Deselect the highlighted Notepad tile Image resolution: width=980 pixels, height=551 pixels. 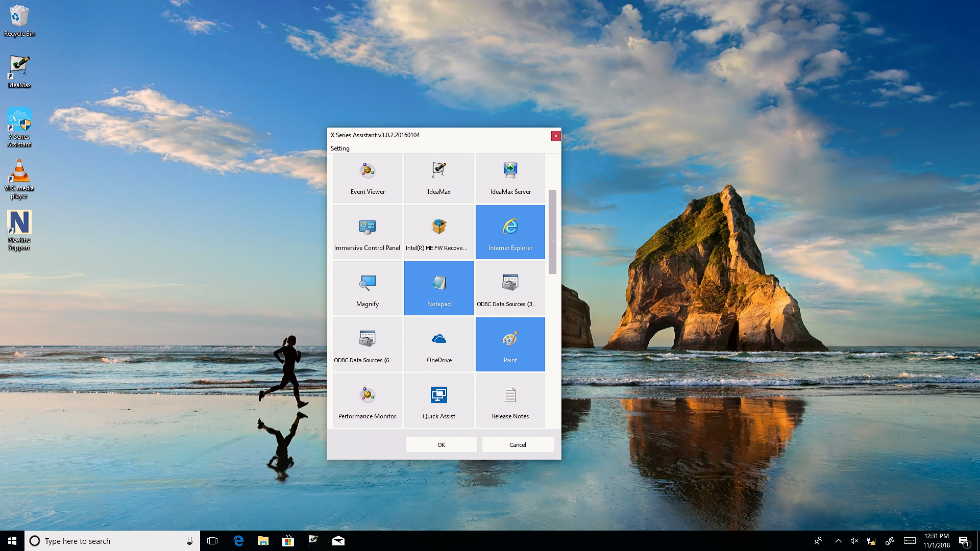coord(439,289)
